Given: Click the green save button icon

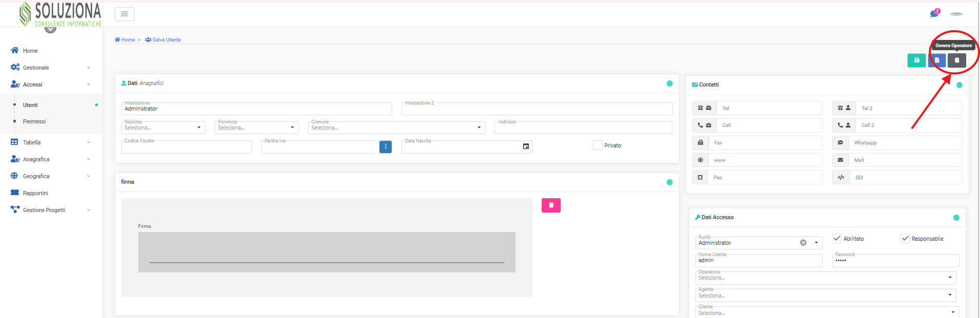Looking at the screenshot, I should click(916, 60).
